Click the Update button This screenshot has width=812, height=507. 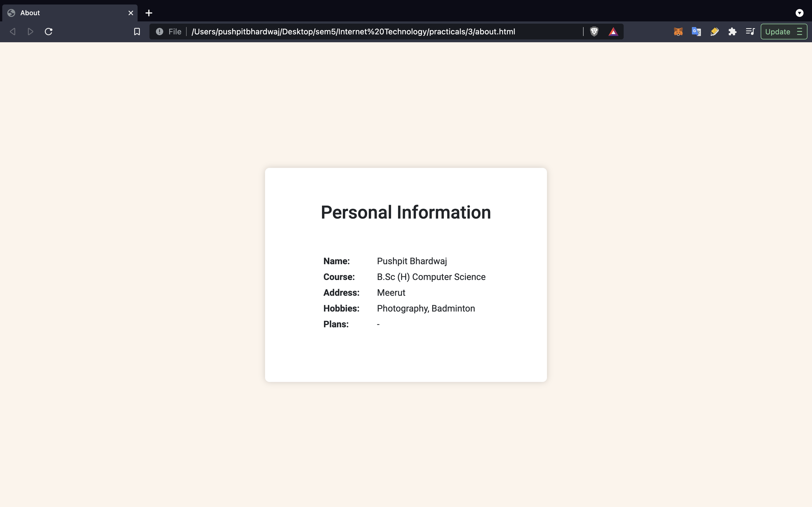[x=777, y=32]
